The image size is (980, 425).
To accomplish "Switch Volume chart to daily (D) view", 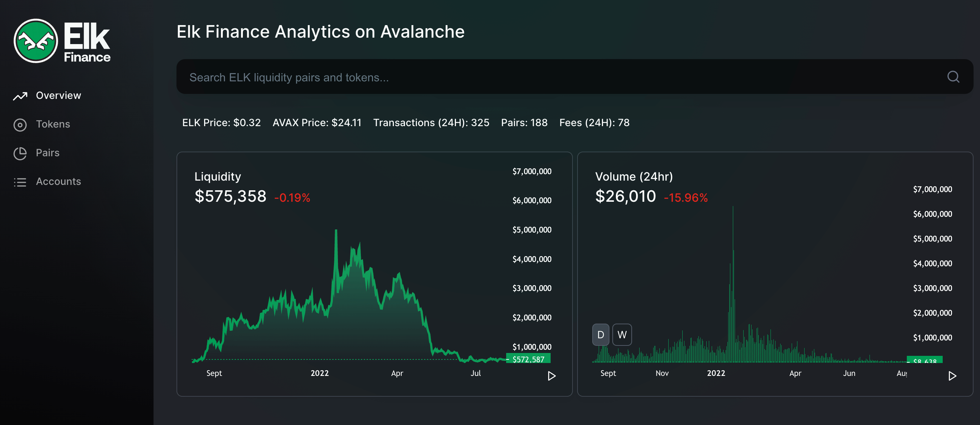I will 601,335.
